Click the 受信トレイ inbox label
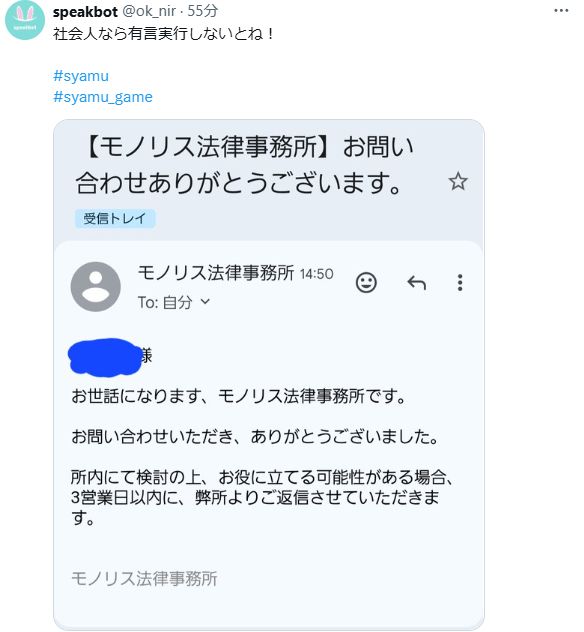584x632 pixels. point(115,218)
